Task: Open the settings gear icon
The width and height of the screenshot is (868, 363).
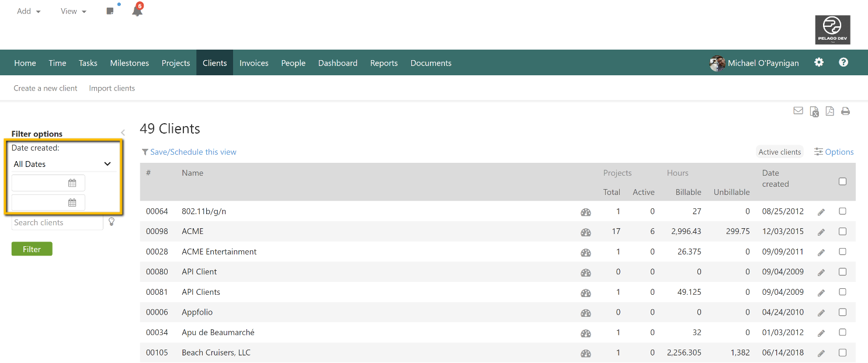Action: (819, 62)
